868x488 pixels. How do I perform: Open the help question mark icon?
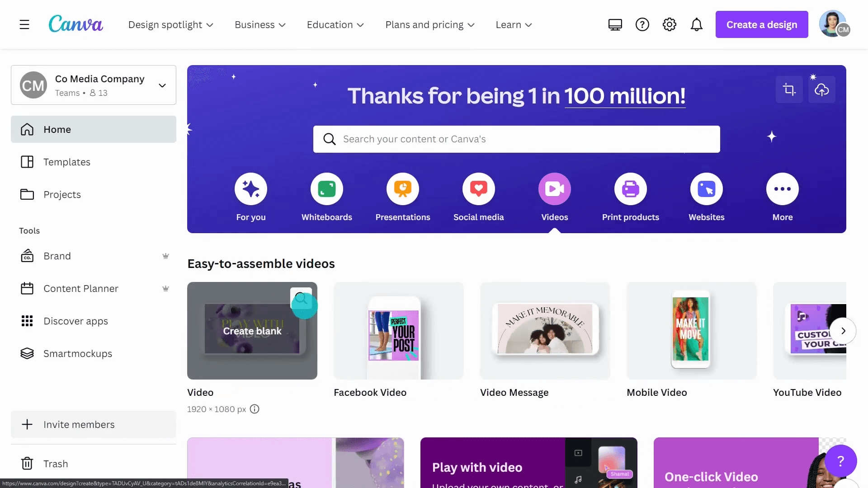tap(642, 24)
